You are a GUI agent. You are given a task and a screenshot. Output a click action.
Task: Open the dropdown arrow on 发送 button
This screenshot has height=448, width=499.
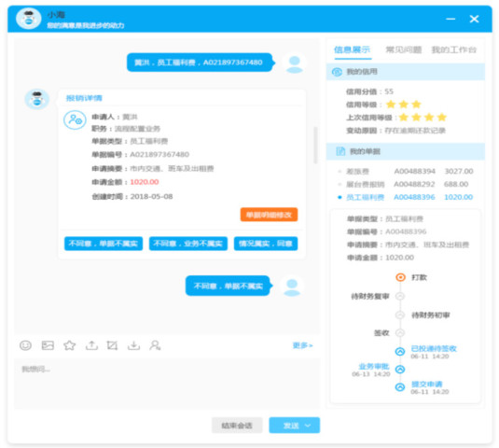tap(308, 426)
